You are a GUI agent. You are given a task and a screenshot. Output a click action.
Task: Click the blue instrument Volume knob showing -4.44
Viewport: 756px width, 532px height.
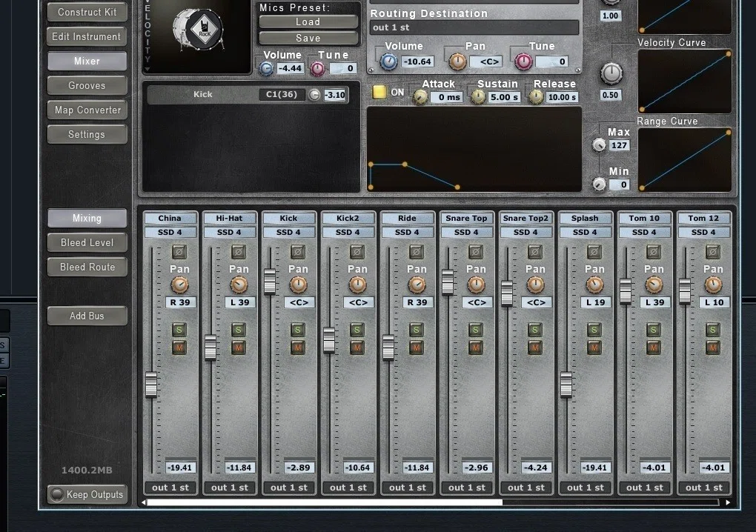[267, 69]
